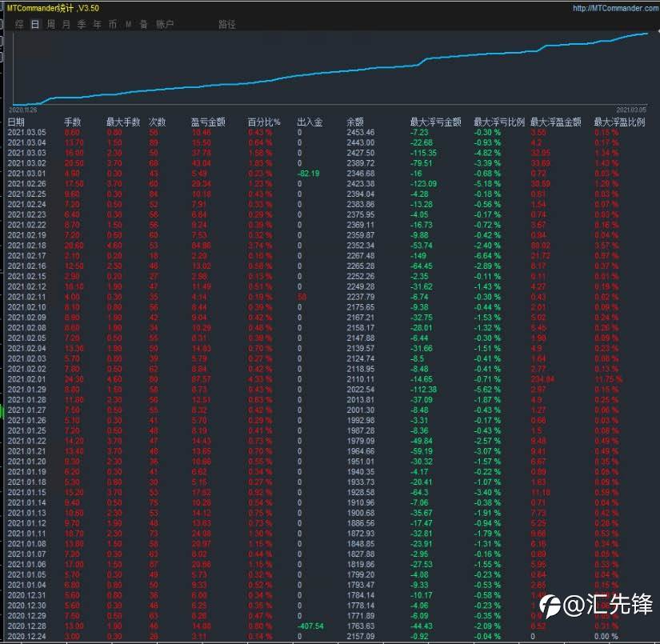Image resolution: width=660 pixels, height=644 pixels.
Task: Click the 2021.03.05 chart end date label
Action: tap(631, 110)
